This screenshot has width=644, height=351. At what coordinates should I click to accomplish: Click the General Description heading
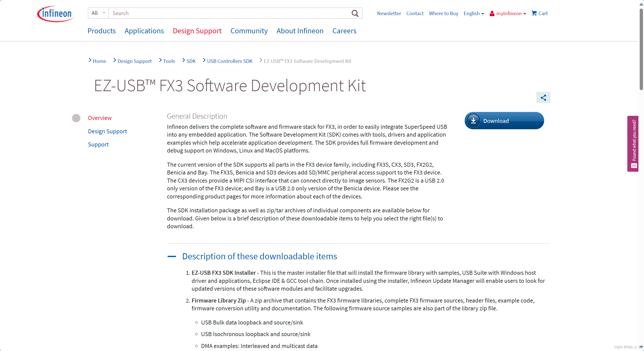pyautogui.click(x=197, y=116)
